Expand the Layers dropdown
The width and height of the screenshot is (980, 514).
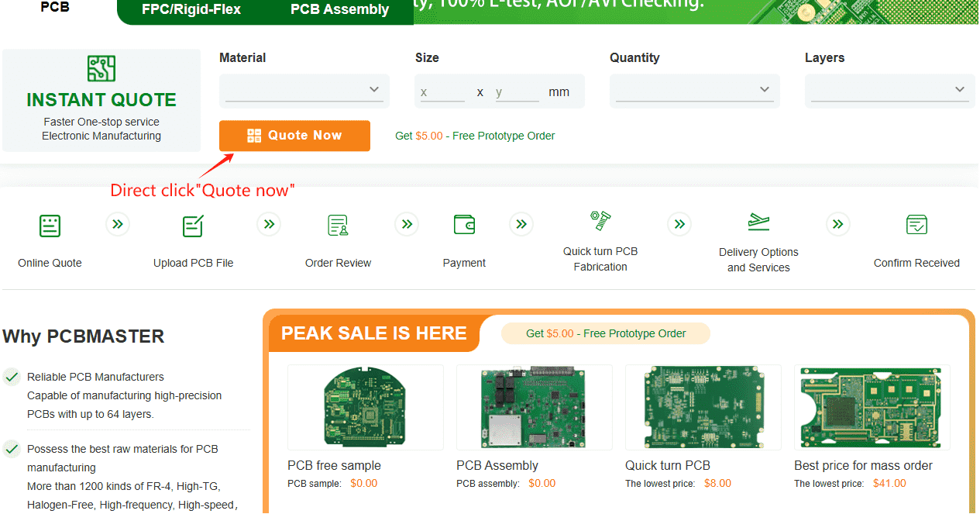click(890, 90)
